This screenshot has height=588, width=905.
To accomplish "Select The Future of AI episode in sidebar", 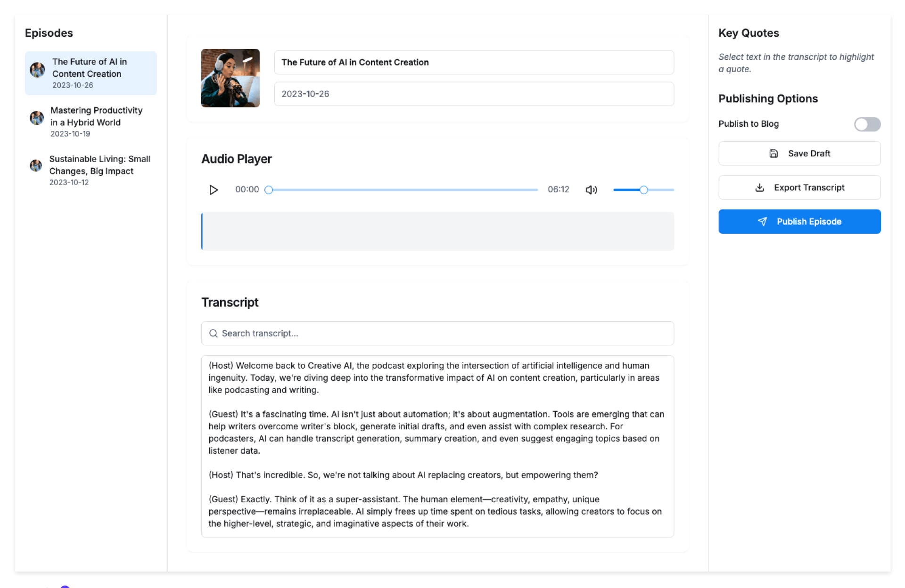I will 90,68.
